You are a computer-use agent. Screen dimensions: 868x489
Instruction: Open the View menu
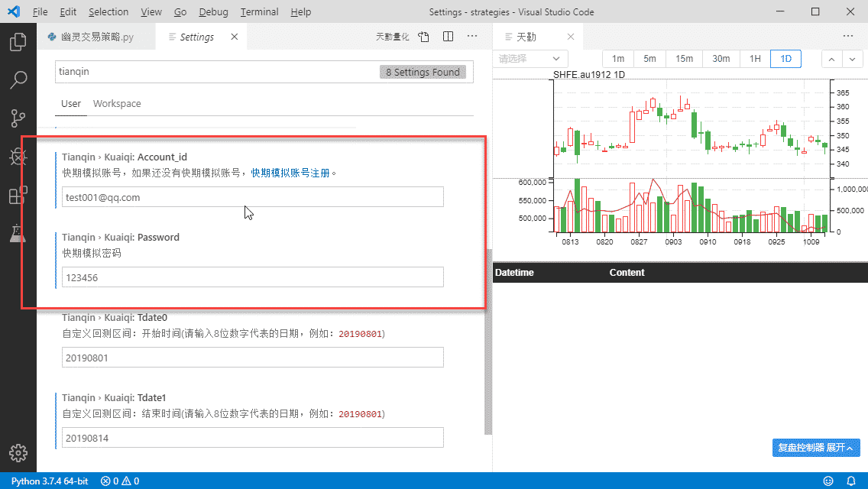click(x=151, y=11)
